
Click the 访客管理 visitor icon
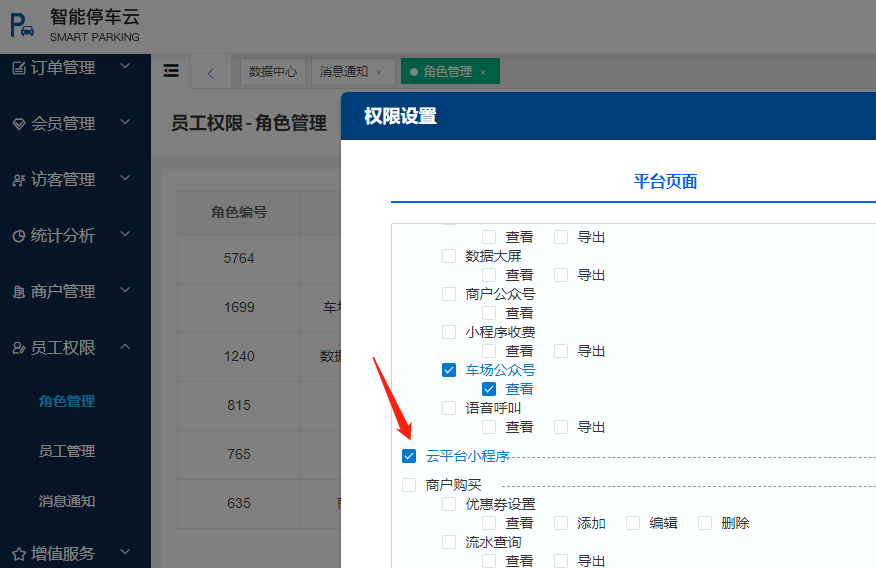click(19, 180)
